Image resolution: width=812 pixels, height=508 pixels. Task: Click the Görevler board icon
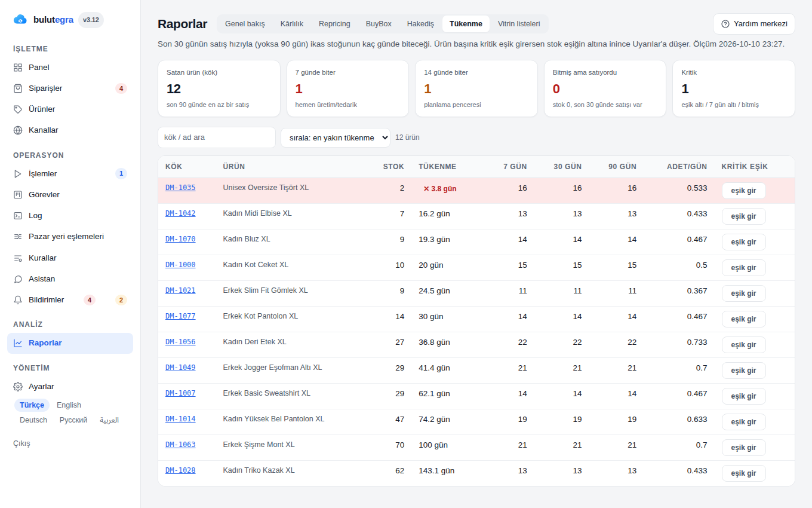18,195
